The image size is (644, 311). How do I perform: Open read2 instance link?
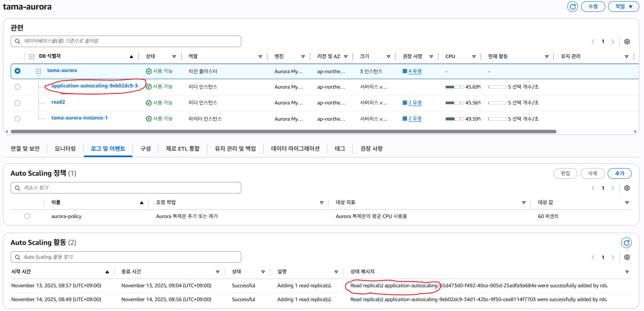click(x=58, y=102)
